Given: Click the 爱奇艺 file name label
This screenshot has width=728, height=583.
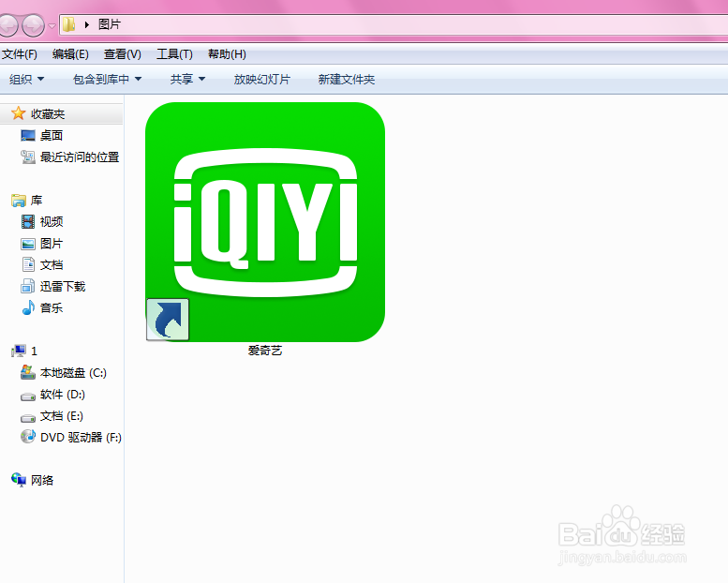Looking at the screenshot, I should pyautogui.click(x=265, y=351).
